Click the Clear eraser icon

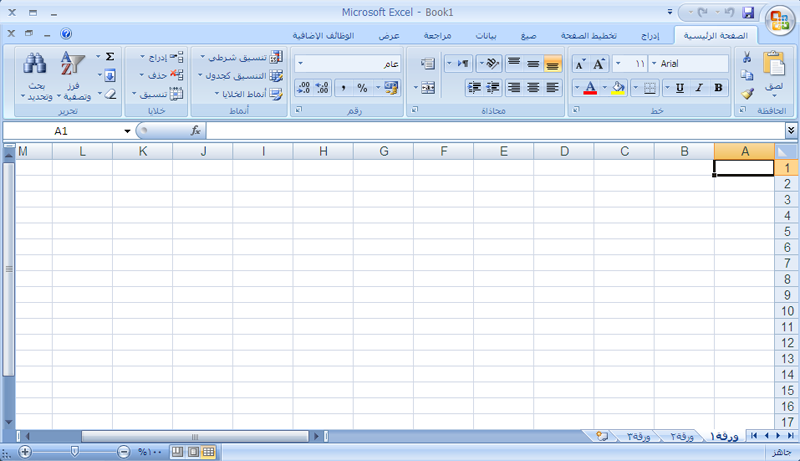coord(110,94)
